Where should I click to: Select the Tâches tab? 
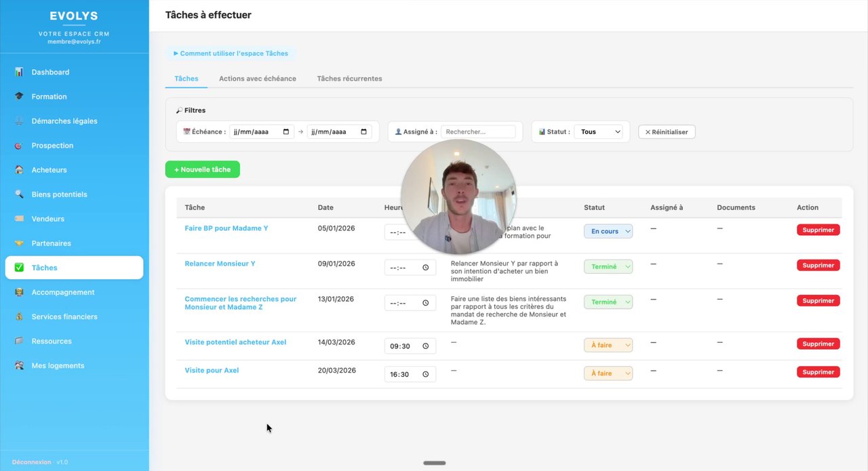186,79
